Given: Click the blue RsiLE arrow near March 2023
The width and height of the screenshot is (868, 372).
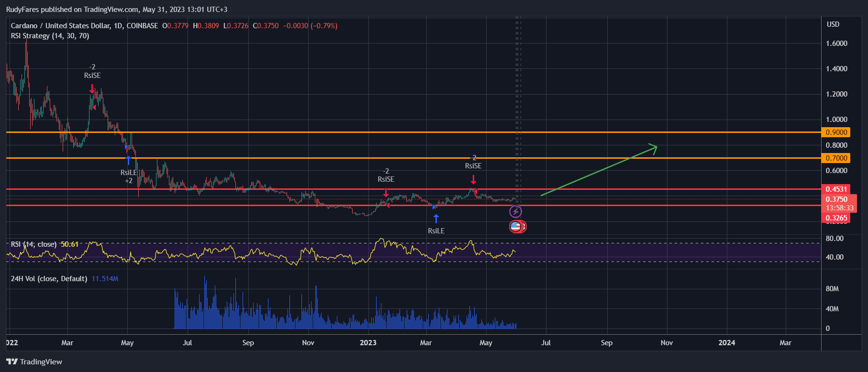Looking at the screenshot, I should click(x=436, y=219).
